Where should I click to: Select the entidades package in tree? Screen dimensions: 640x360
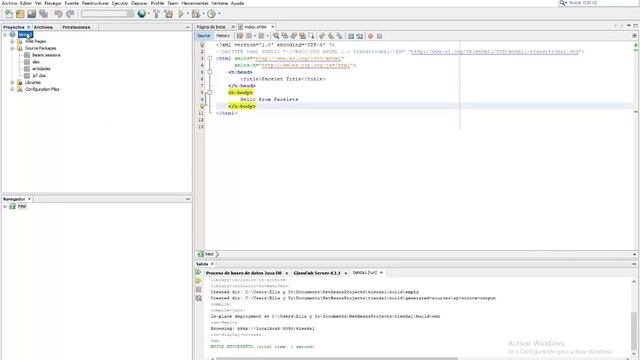pos(41,69)
